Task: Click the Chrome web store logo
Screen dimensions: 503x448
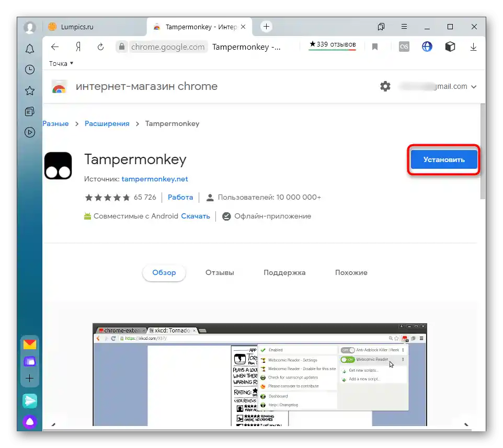Action: click(x=59, y=87)
